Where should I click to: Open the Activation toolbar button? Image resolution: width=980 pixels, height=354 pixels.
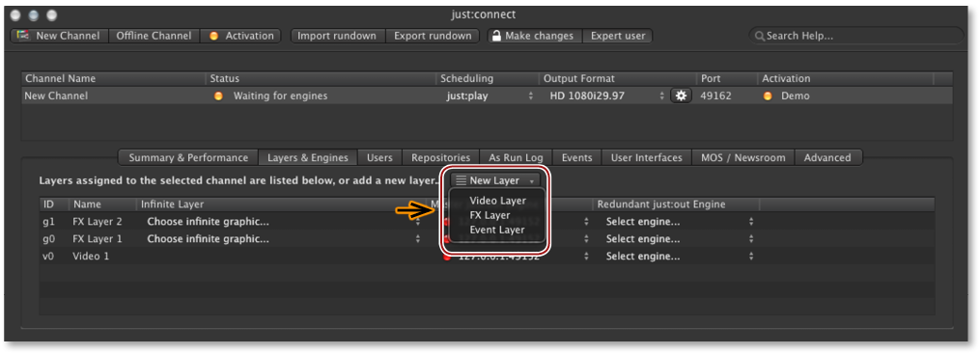click(x=240, y=36)
